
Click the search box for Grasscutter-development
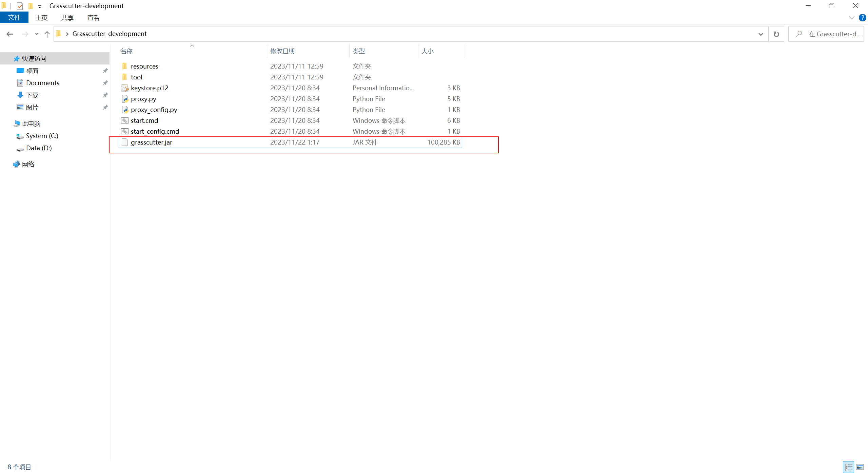[x=826, y=34]
